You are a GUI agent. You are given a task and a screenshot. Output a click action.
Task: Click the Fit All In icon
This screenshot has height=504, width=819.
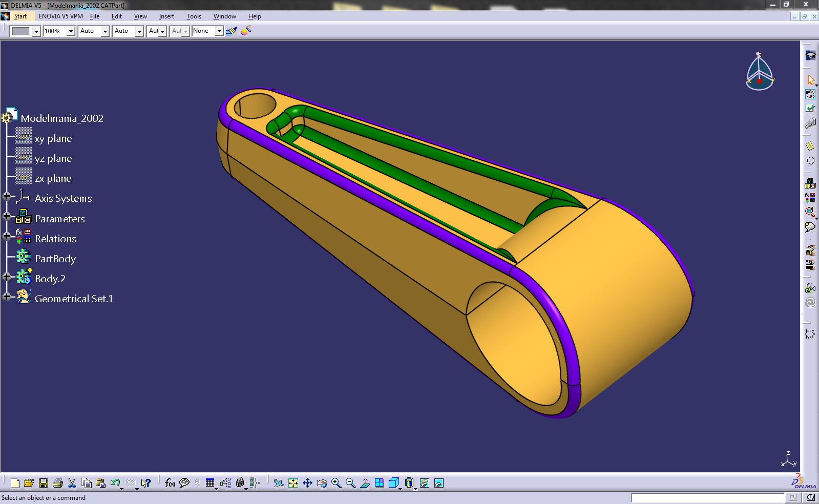[293, 483]
